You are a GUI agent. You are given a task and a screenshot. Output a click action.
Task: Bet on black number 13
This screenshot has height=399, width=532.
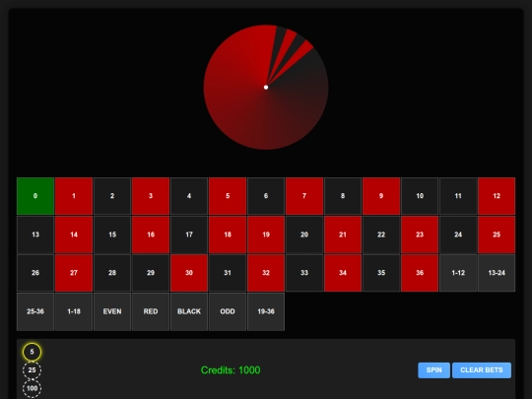(35, 234)
